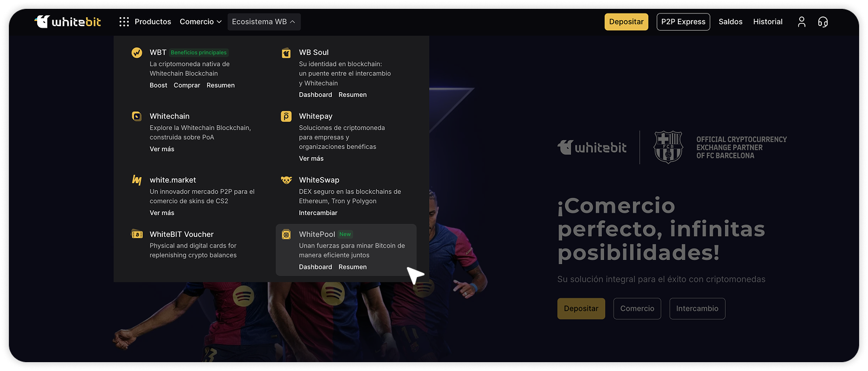
Task: Select the WBT coin icon
Action: point(137,53)
